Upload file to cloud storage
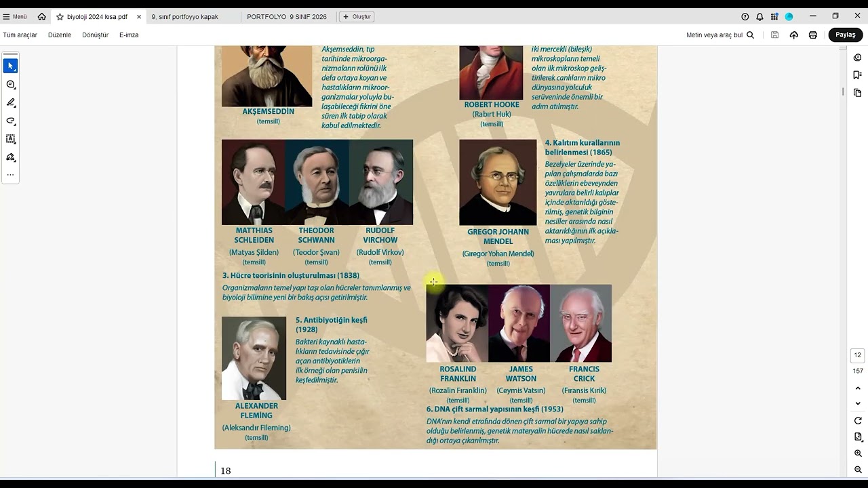The width and height of the screenshot is (868, 488). pos(793,35)
